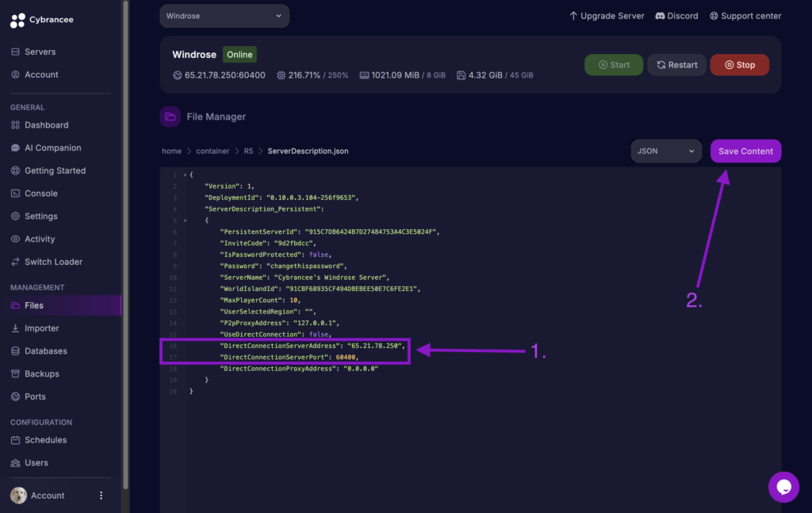Viewport: 812px width, 513px height.
Task: Restart the Windrose server
Action: pyautogui.click(x=676, y=65)
